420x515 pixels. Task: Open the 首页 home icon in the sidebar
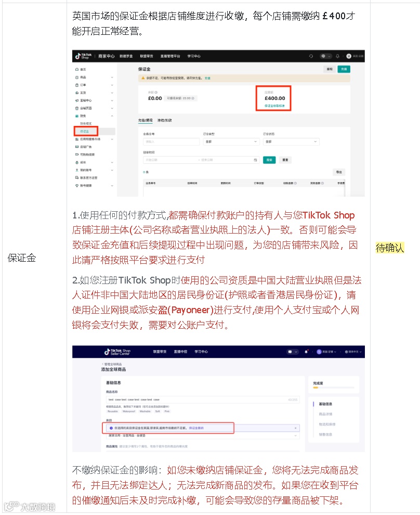pos(77,69)
